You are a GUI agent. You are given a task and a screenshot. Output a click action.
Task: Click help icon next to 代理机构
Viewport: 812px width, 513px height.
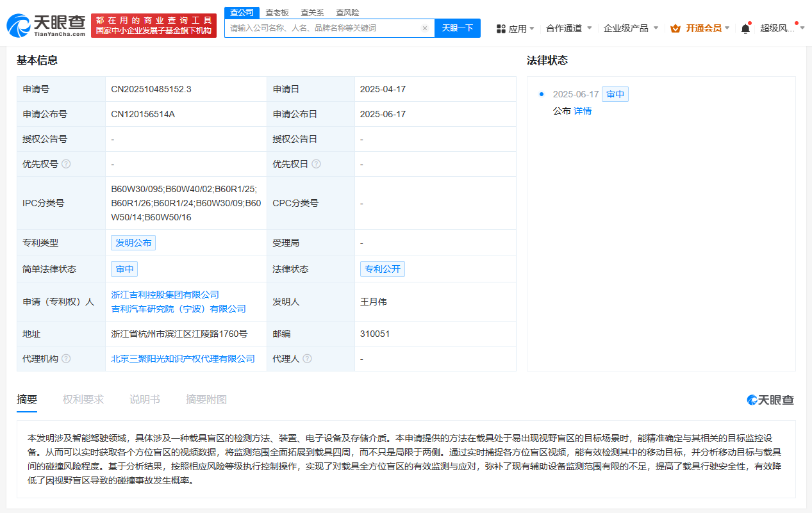click(x=66, y=359)
